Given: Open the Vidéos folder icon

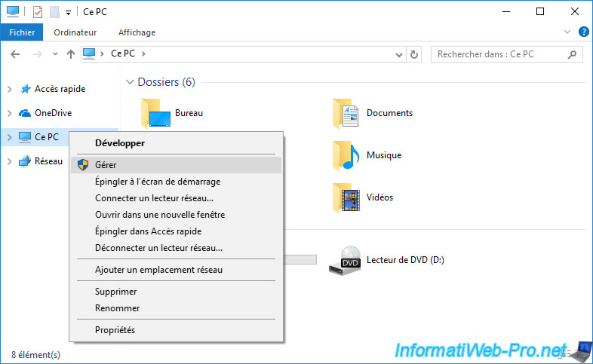Looking at the screenshot, I should (x=346, y=197).
